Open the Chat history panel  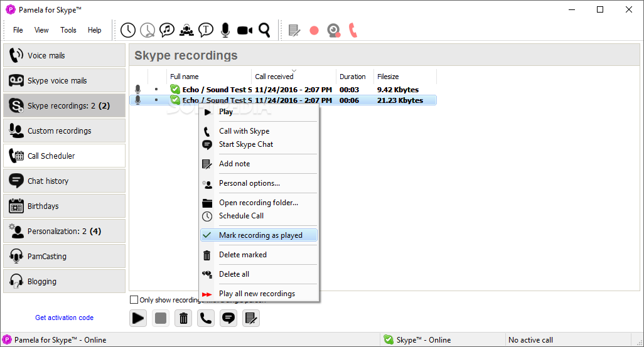(x=64, y=181)
